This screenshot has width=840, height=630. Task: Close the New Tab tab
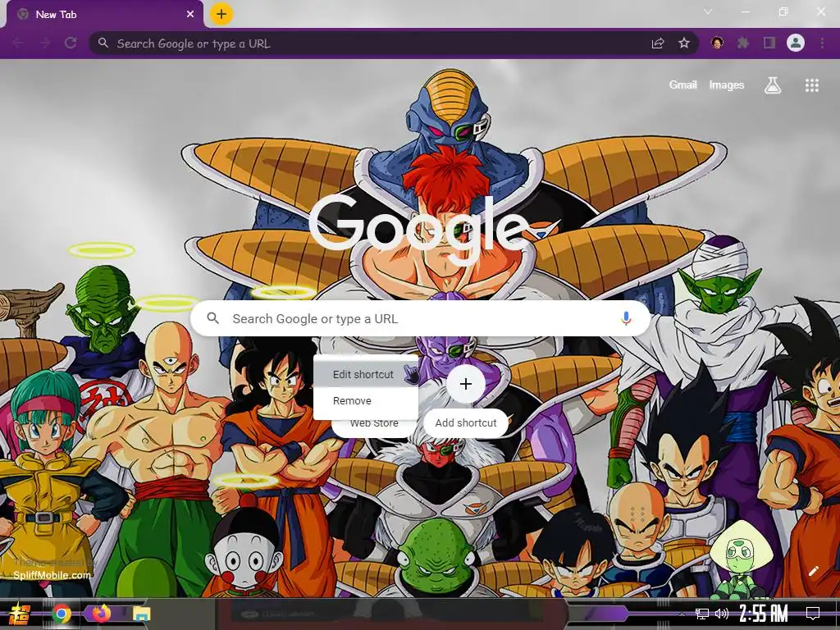point(190,15)
